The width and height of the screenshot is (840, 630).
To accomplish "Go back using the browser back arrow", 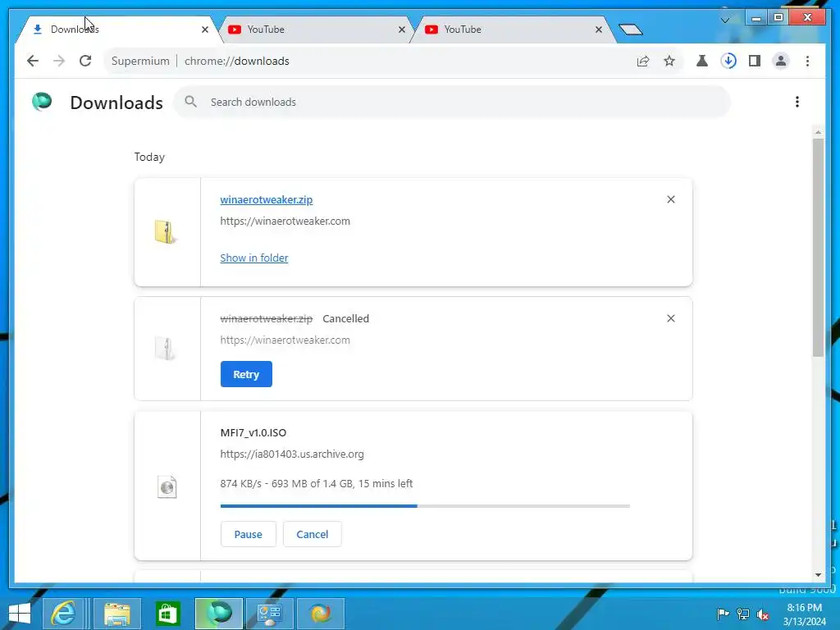I will (33, 61).
